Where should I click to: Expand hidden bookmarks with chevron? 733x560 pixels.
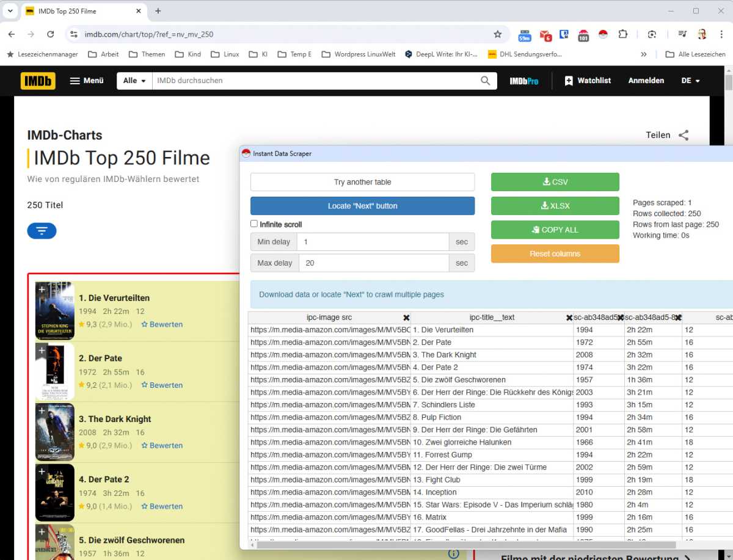pos(644,54)
